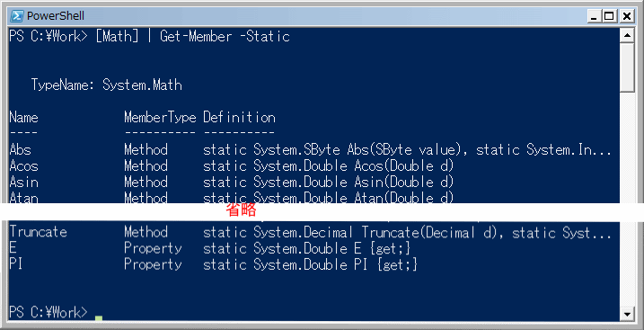Click the PowerShell icon in title bar
Screen dimensions: 644x330
click(x=16, y=16)
